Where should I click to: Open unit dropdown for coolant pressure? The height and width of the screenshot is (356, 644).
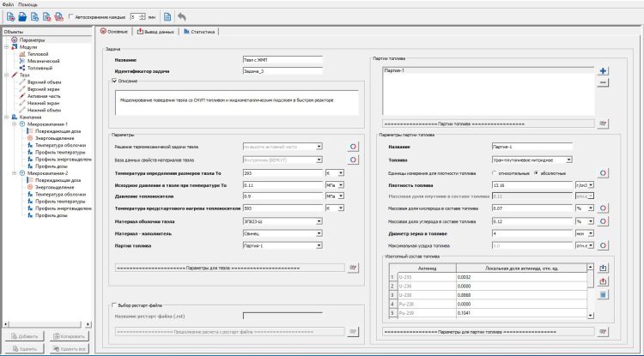pos(341,196)
